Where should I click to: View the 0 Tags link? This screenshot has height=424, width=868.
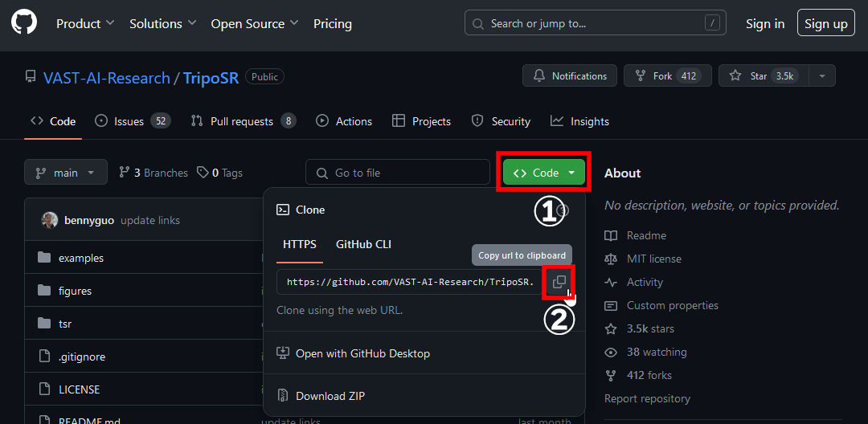pyautogui.click(x=219, y=173)
